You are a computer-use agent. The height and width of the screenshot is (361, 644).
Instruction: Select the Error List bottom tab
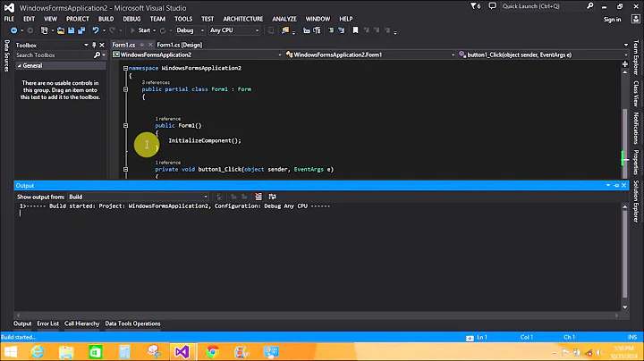[48, 323]
